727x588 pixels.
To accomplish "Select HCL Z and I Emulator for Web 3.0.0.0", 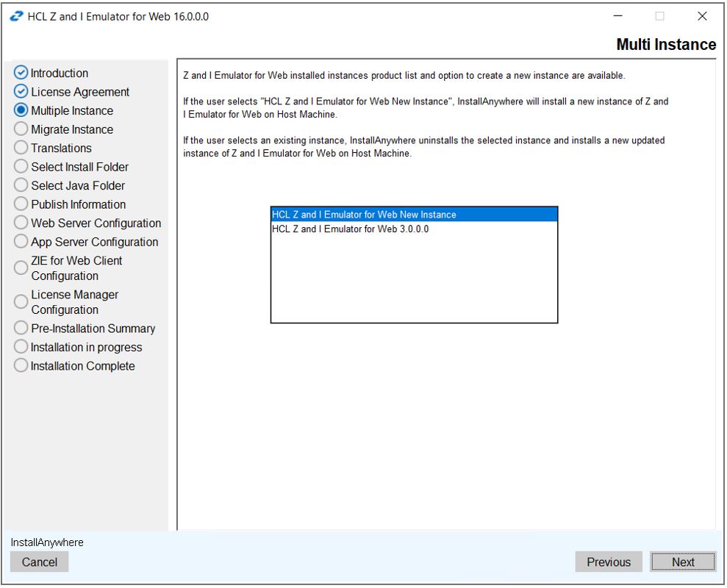I will pyautogui.click(x=414, y=229).
